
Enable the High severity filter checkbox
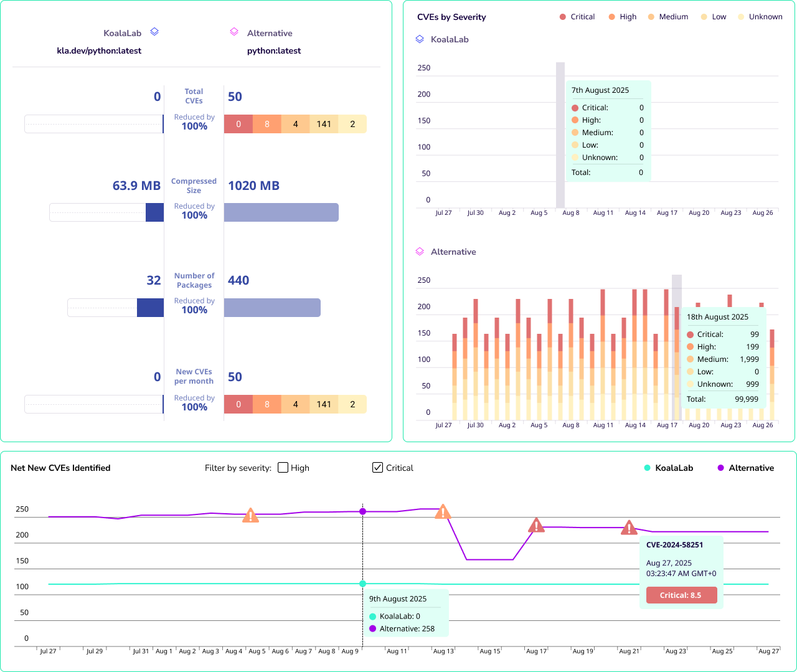(x=283, y=468)
